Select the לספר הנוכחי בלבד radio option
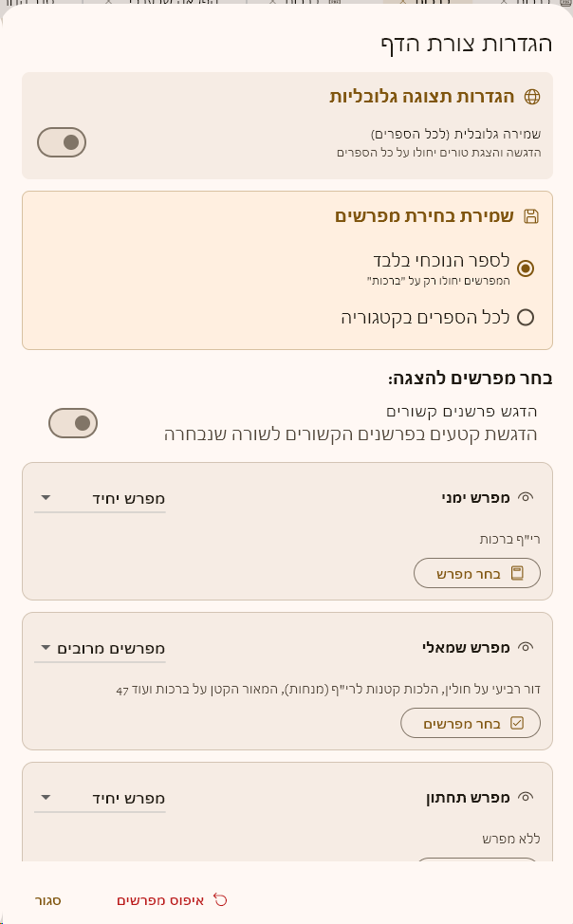Image resolution: width=573 pixels, height=924 pixels. click(525, 268)
